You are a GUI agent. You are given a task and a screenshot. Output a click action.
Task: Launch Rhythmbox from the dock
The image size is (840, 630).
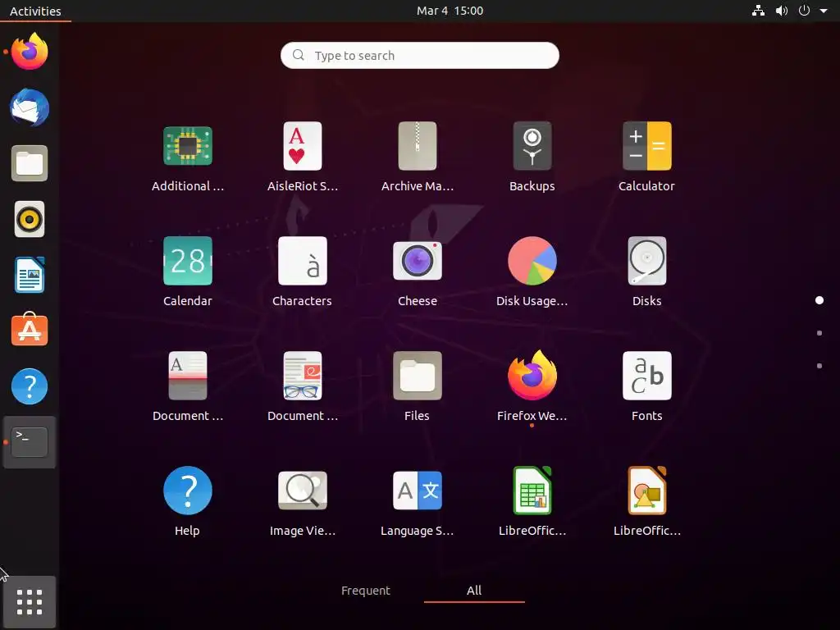tap(30, 219)
